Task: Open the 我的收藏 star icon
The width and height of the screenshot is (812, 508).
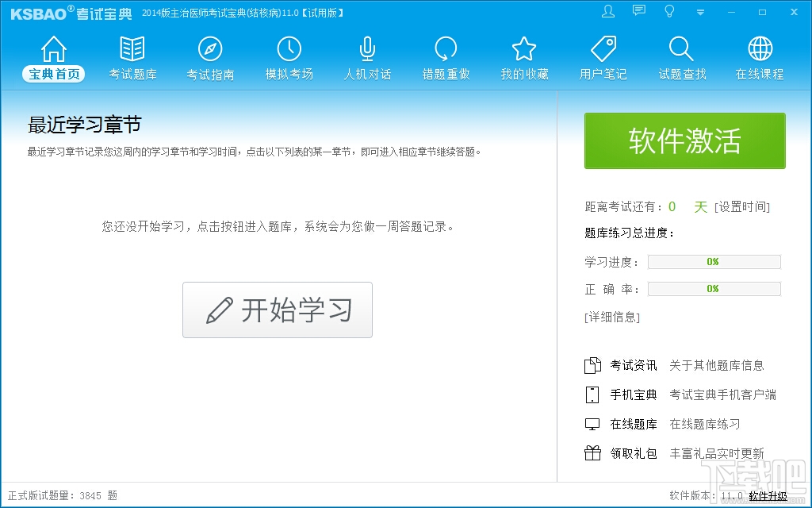Action: (x=524, y=48)
